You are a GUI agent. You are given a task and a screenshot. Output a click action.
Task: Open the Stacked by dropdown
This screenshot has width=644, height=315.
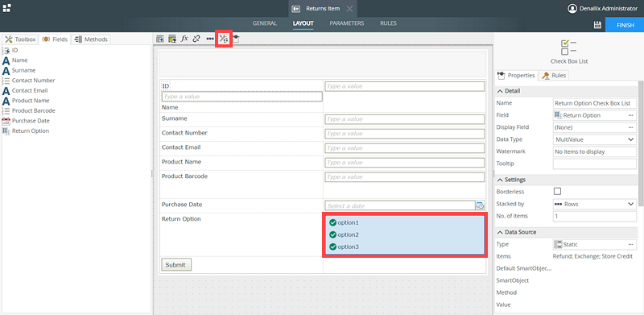[x=595, y=204]
